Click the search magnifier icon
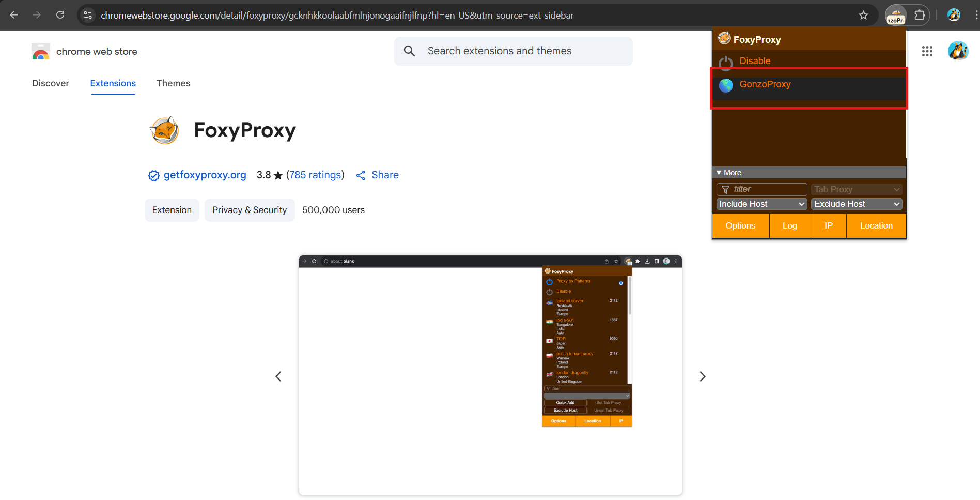 tap(410, 51)
